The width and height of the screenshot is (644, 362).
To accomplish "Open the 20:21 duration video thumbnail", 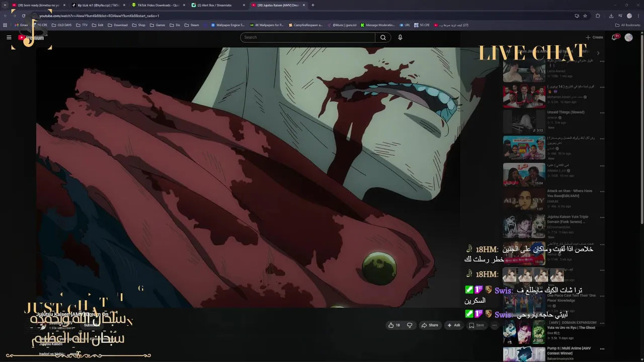I will point(524,71).
